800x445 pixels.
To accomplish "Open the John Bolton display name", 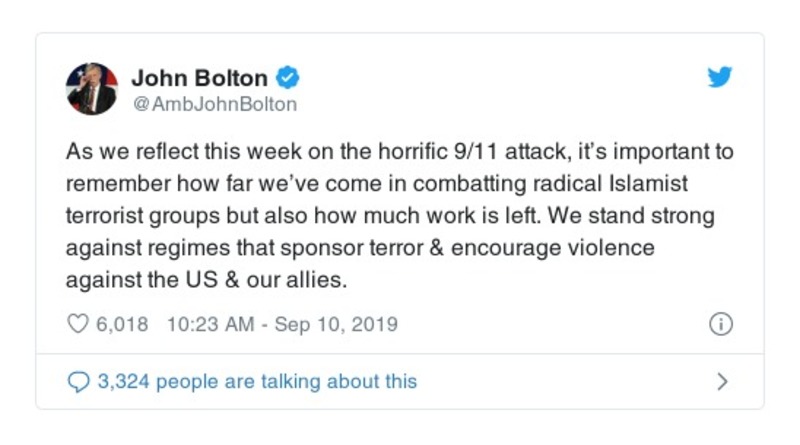I will click(199, 78).
